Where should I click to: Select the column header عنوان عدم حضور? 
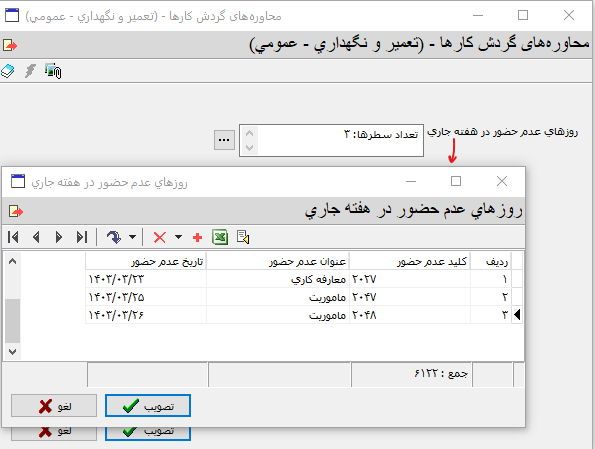click(278, 262)
